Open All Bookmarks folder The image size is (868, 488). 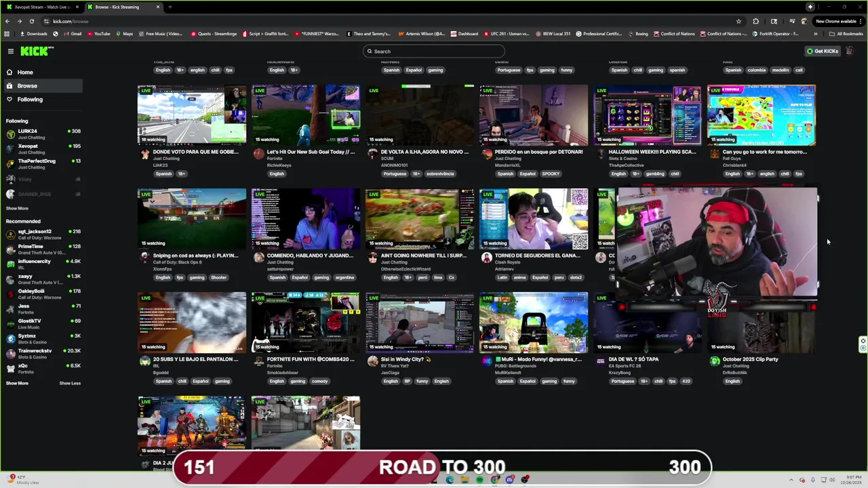pos(846,34)
